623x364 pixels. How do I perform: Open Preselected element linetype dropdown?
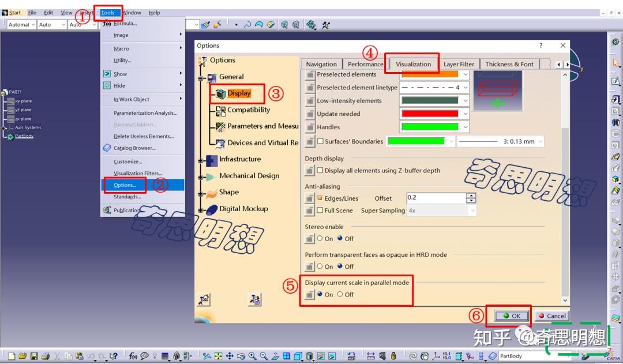tap(466, 88)
